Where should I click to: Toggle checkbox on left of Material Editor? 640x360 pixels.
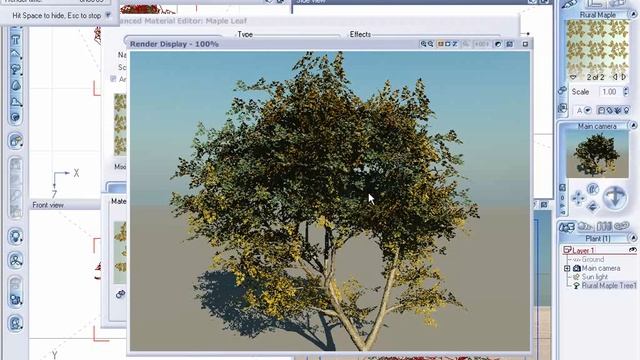(113, 79)
